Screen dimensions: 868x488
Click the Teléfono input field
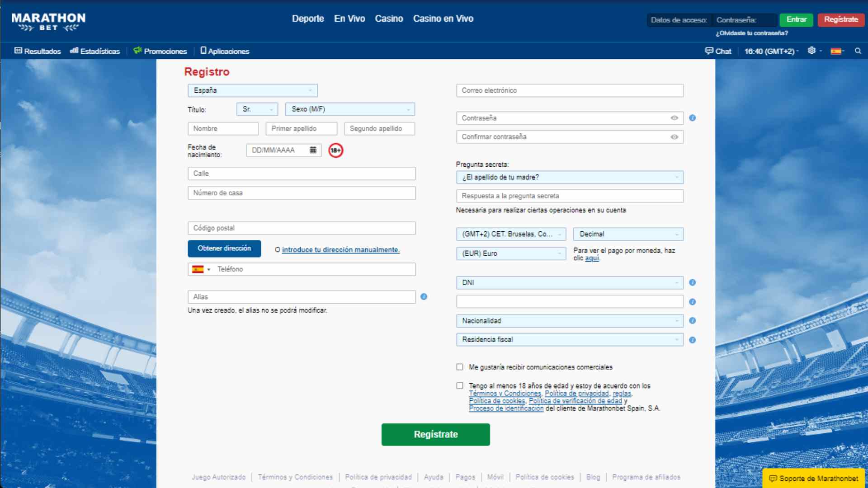tap(314, 269)
